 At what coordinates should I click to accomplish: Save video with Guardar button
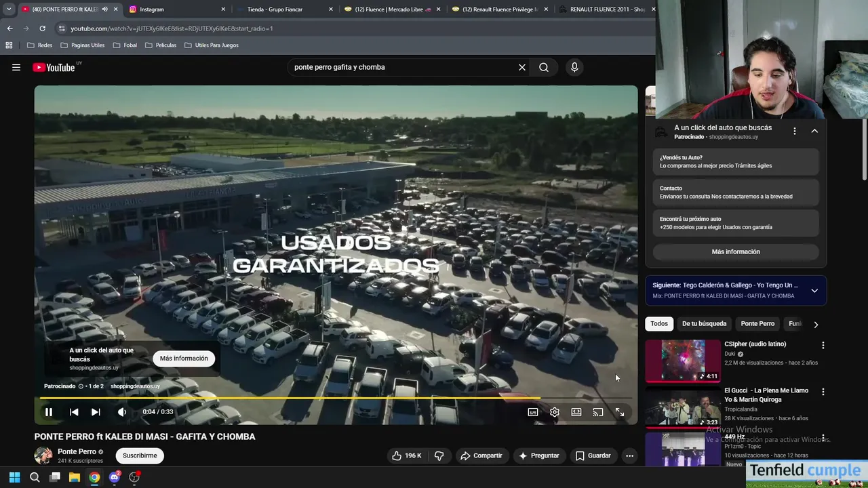click(593, 455)
